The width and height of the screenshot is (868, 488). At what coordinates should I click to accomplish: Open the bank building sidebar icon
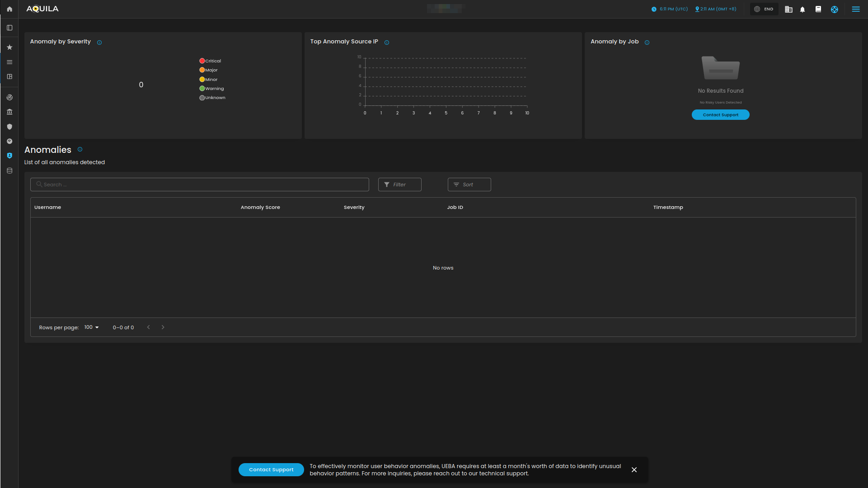[9, 112]
